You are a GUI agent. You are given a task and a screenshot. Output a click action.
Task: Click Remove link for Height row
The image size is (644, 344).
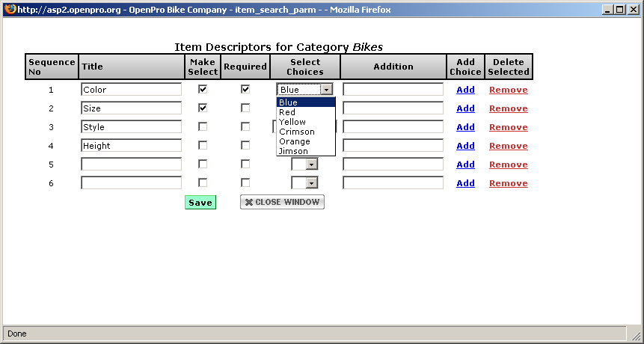pyautogui.click(x=508, y=146)
